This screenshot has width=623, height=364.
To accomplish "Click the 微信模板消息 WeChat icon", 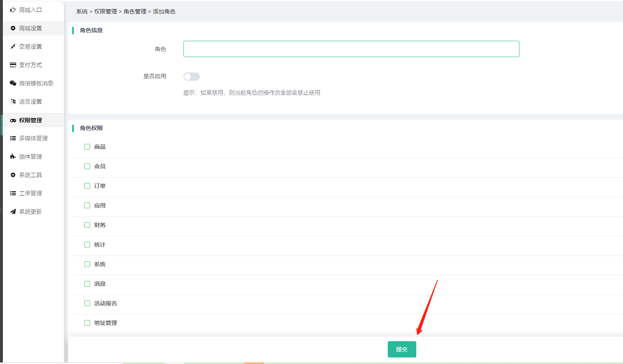I will (13, 83).
